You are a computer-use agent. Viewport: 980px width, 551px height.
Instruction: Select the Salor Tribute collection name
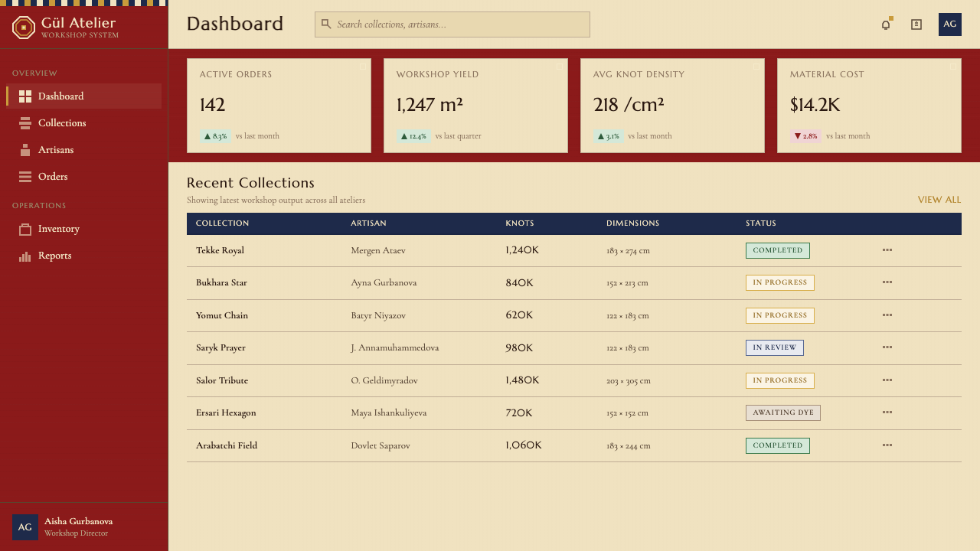tap(222, 380)
